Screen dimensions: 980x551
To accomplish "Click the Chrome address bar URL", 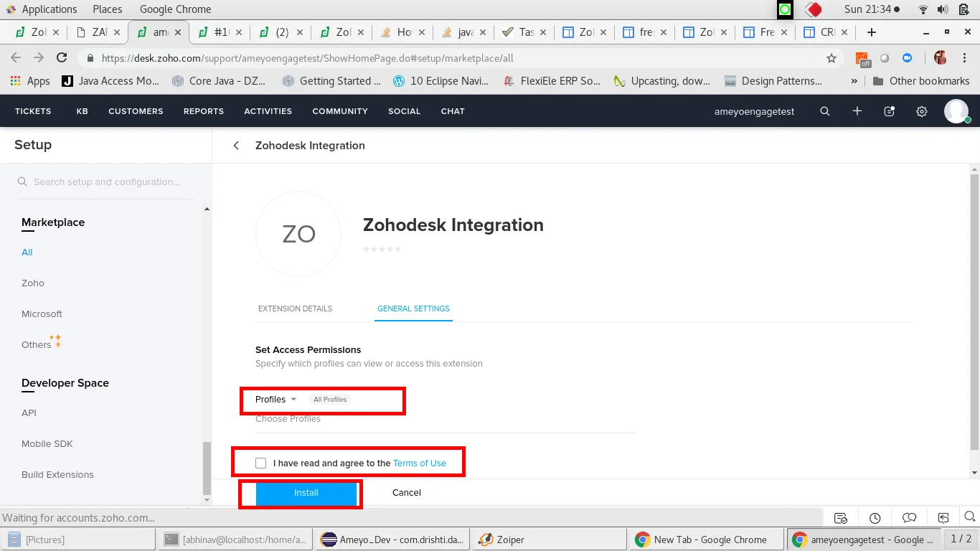I will point(308,58).
